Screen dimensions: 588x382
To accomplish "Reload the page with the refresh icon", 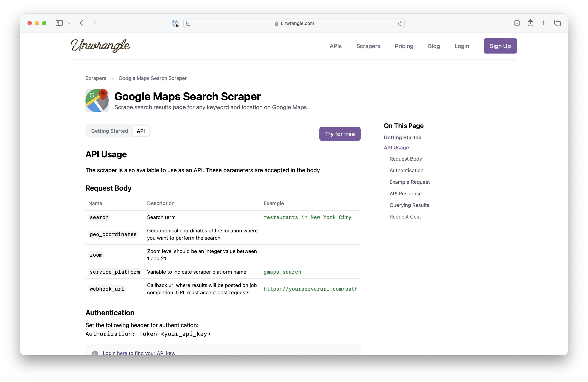I will coord(400,23).
